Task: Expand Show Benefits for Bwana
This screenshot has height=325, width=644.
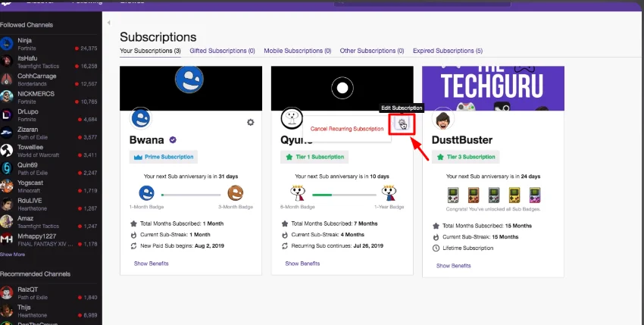Action: click(151, 264)
